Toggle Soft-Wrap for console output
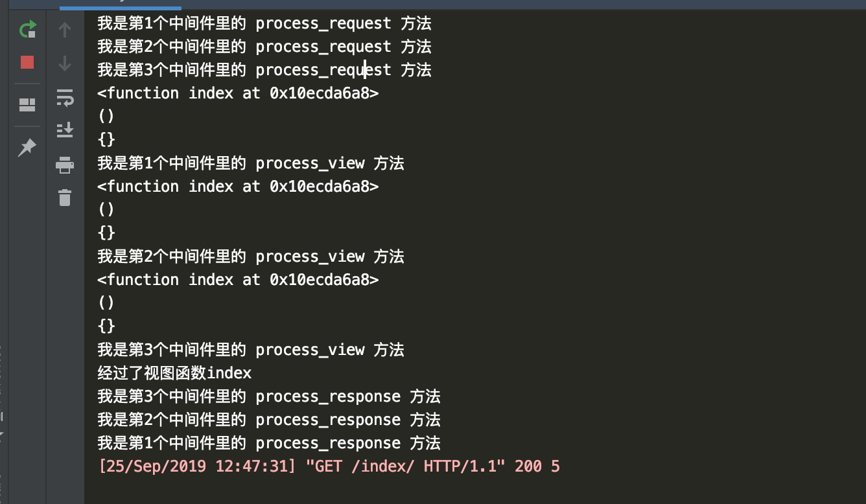This screenshot has height=504, width=866. click(x=65, y=98)
